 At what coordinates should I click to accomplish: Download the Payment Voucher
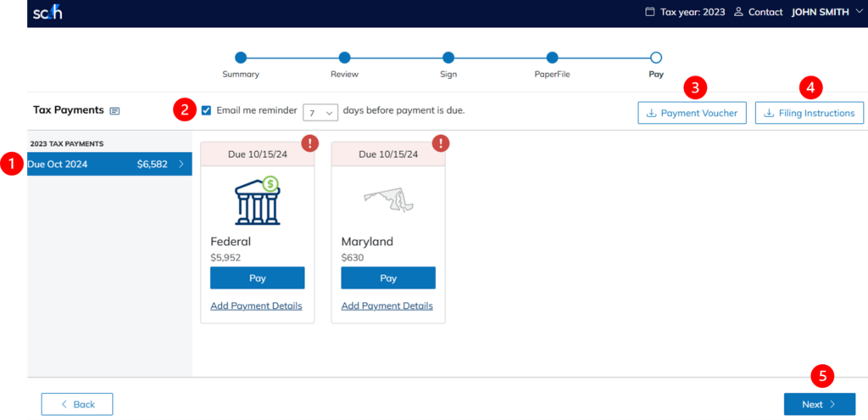[692, 113]
